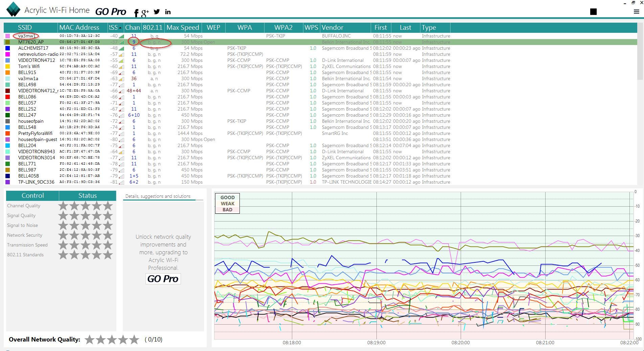Screen dimensions: 644x351
Task: Click the signal bars icon for BELL086
Action: point(121,97)
